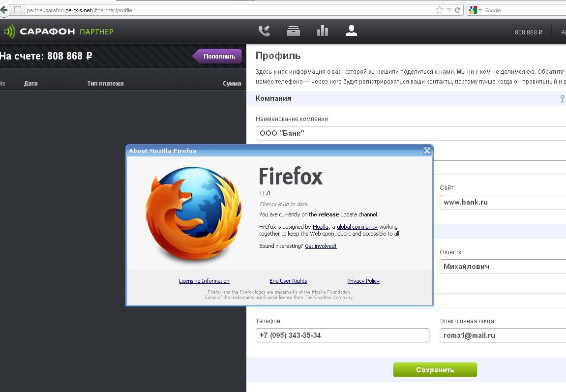The width and height of the screenshot is (566, 392).
Task: Close the About Mozilla Firefox dialog
Action: 427,151
